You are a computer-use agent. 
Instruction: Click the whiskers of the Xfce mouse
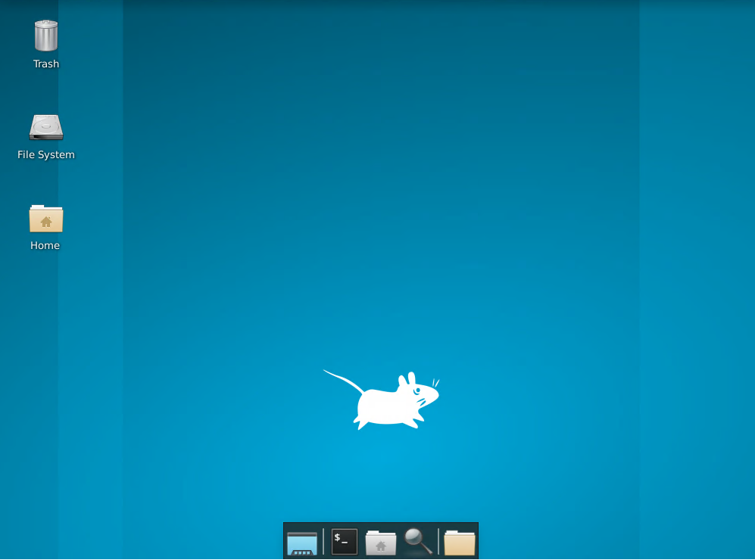(x=435, y=383)
